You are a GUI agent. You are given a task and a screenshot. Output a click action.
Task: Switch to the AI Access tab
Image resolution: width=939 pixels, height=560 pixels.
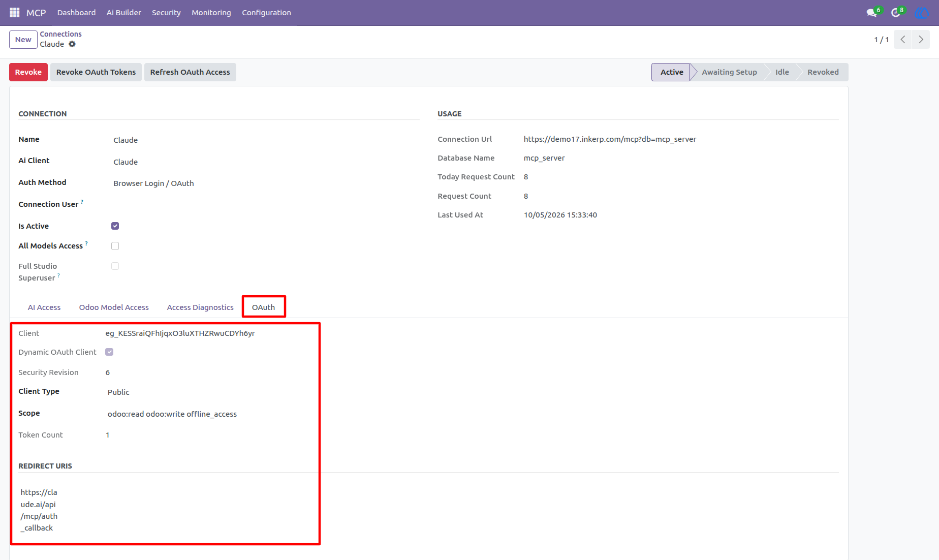click(44, 307)
